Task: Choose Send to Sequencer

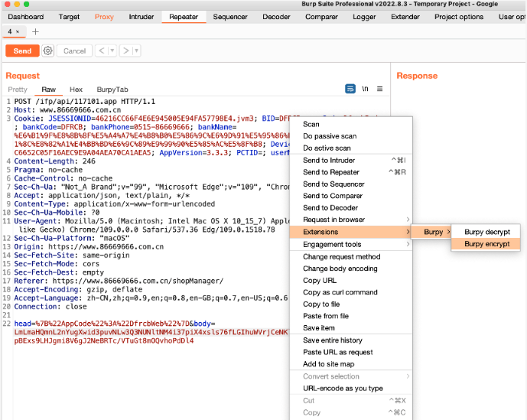Action: (x=351, y=184)
